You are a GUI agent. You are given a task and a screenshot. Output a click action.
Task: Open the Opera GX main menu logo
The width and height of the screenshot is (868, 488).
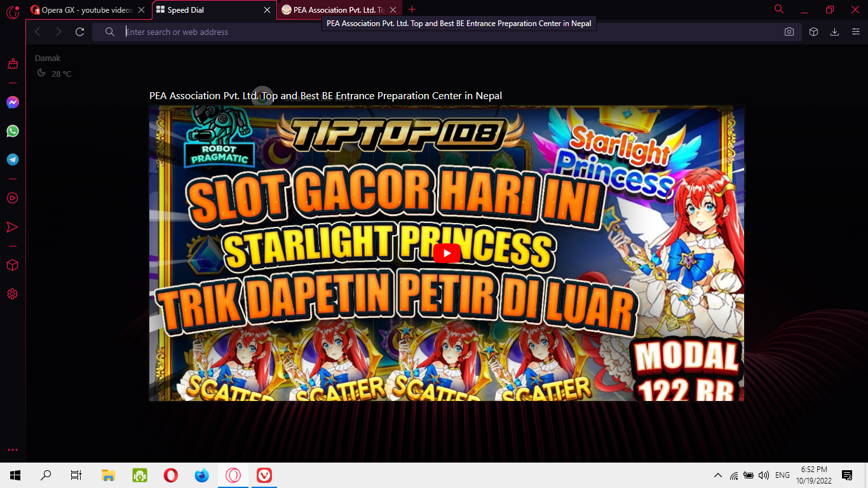pyautogui.click(x=13, y=11)
